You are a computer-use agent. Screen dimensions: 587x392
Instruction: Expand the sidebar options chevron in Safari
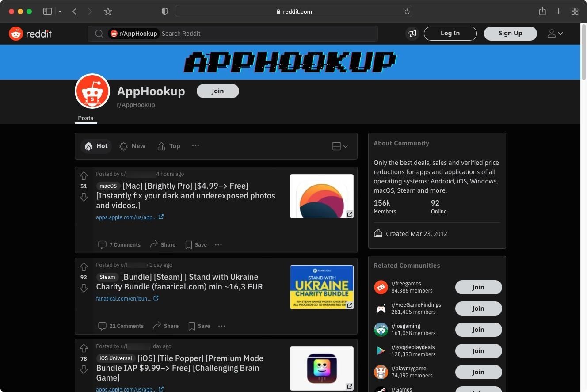click(60, 11)
